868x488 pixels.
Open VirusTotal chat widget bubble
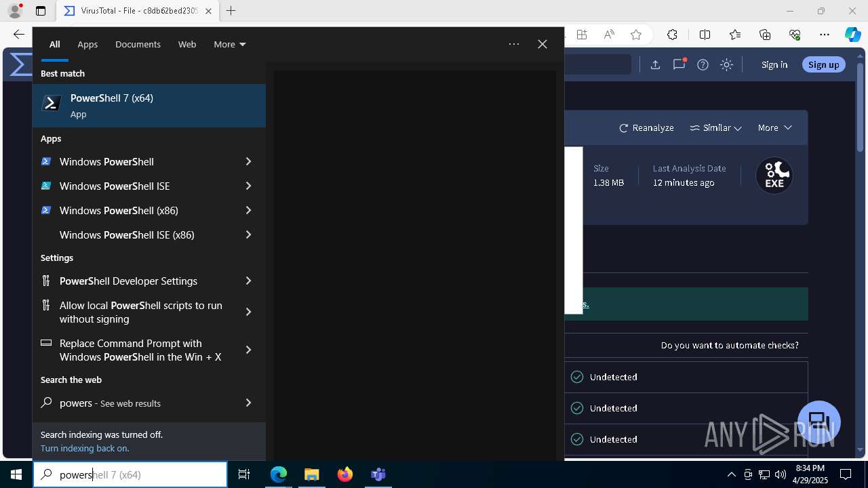(x=819, y=422)
